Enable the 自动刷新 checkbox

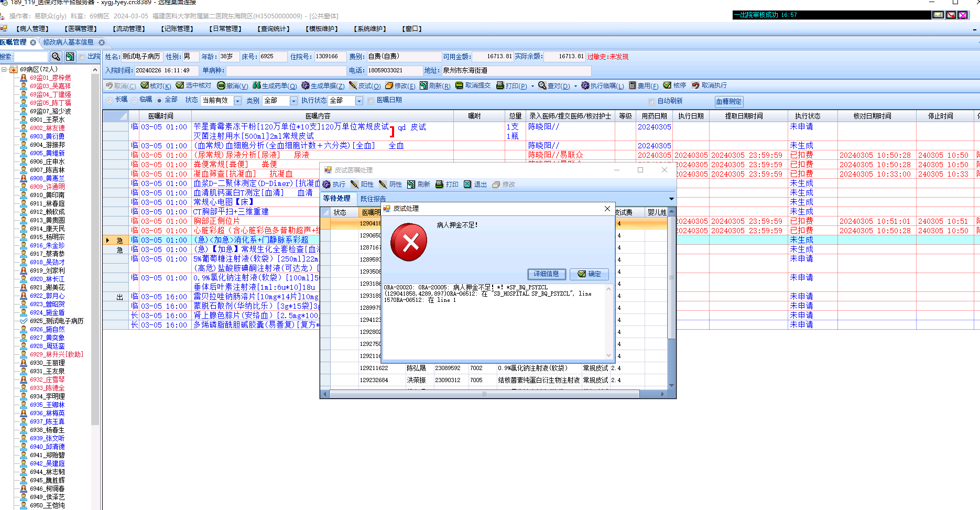click(652, 101)
